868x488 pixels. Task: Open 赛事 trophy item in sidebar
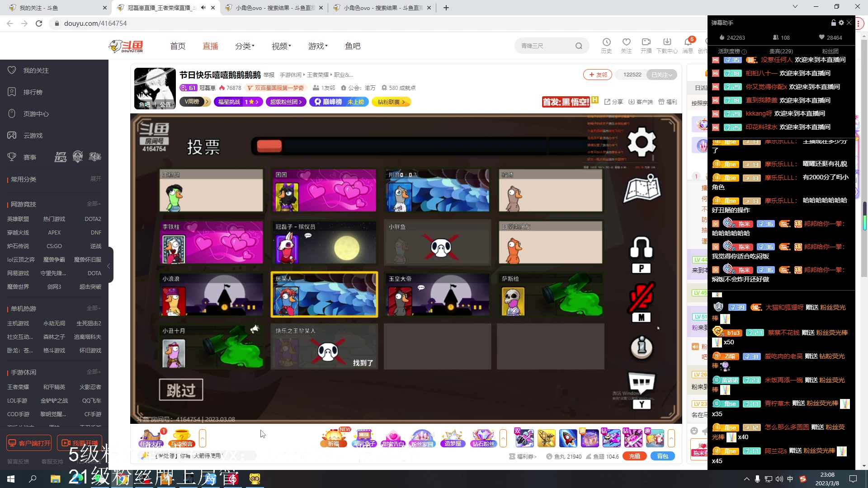(x=30, y=157)
